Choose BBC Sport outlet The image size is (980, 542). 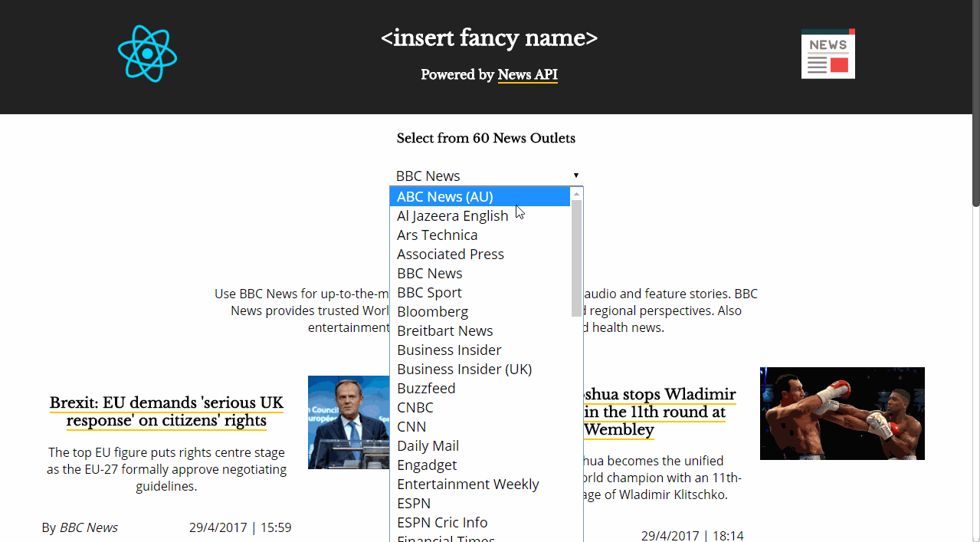click(x=480, y=292)
